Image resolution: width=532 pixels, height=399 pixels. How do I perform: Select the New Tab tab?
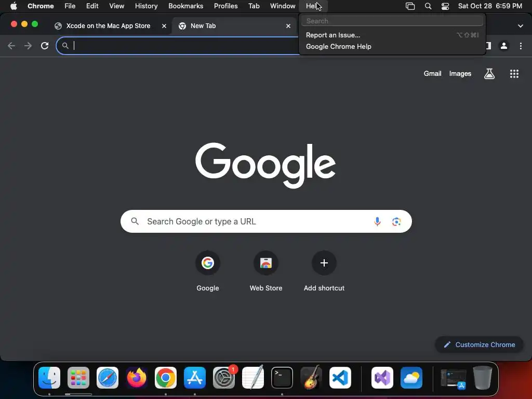[x=234, y=26]
